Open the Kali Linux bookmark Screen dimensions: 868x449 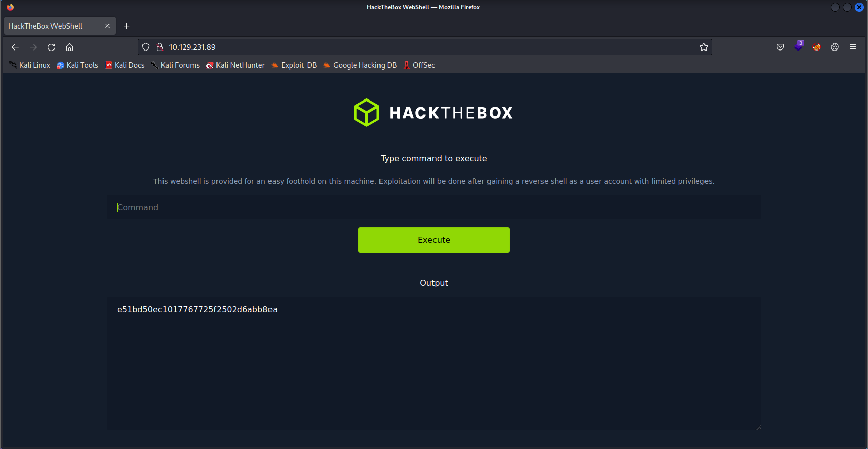click(x=30, y=65)
